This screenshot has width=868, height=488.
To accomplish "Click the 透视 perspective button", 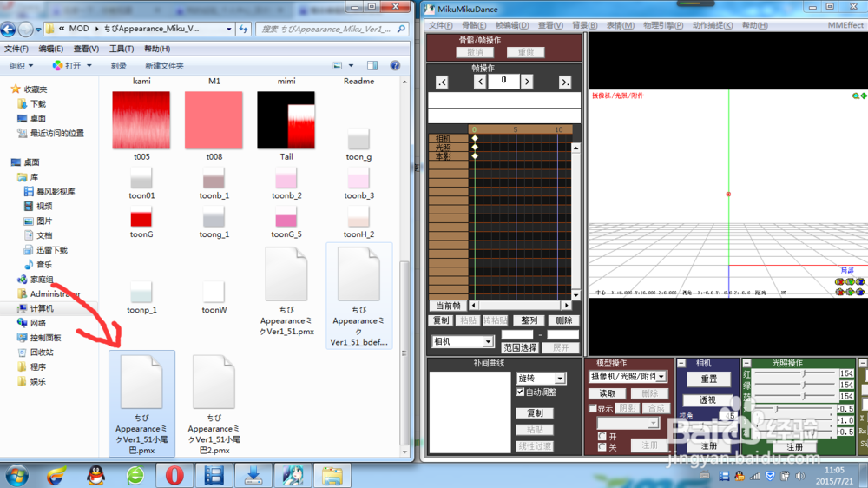I will coord(707,400).
